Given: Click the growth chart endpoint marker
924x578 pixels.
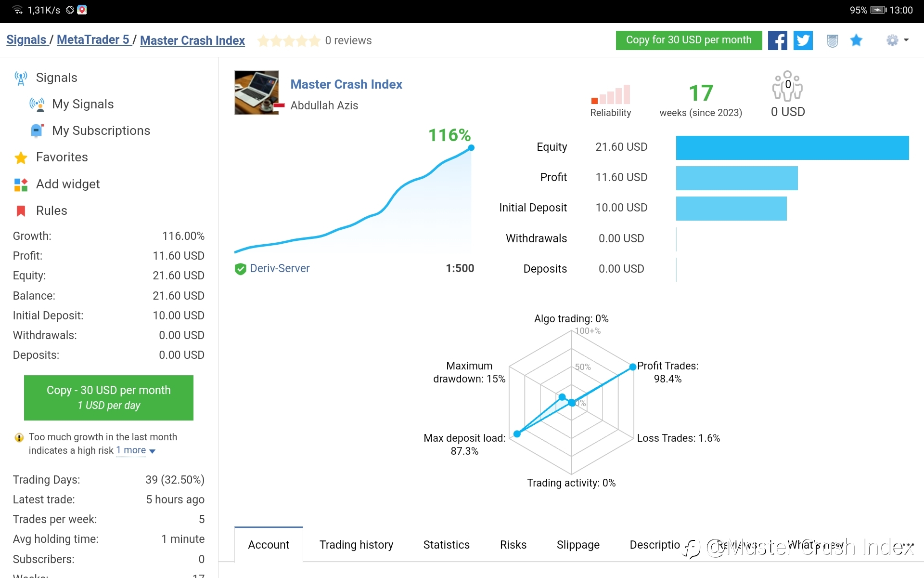Looking at the screenshot, I should [x=471, y=148].
